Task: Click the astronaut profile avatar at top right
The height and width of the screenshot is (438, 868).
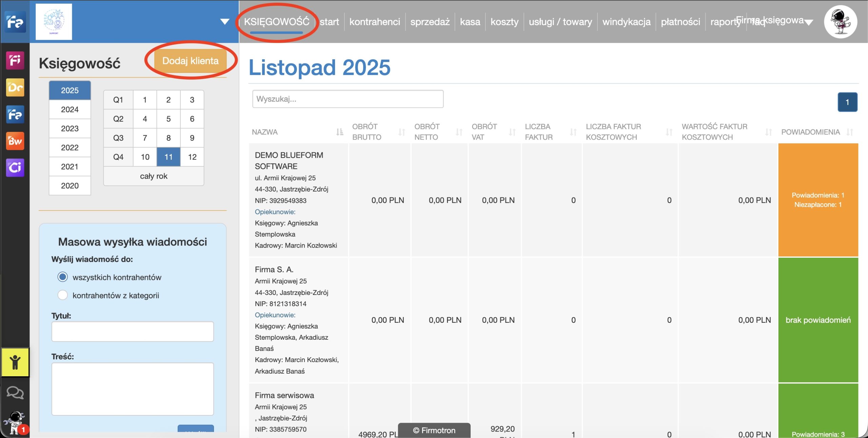Action: 840,22
